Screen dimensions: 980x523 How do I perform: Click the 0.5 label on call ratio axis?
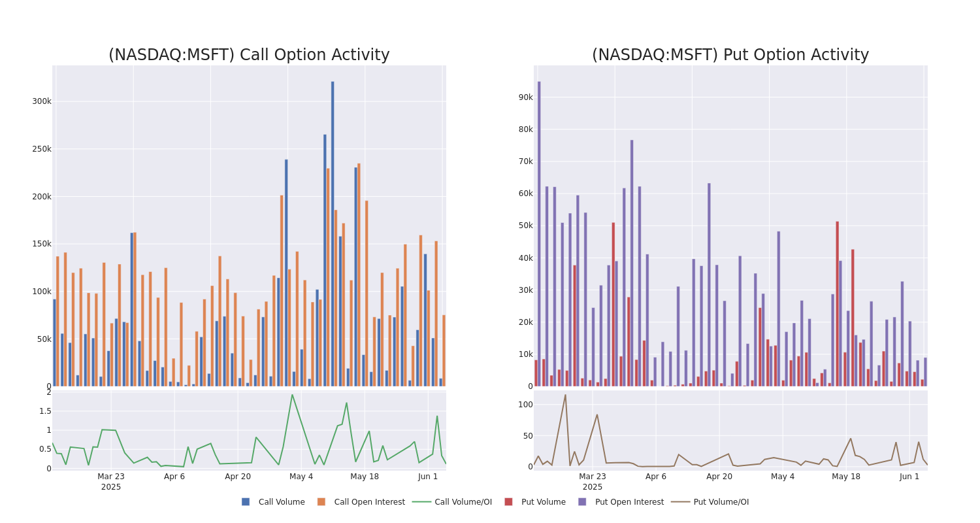click(x=45, y=449)
